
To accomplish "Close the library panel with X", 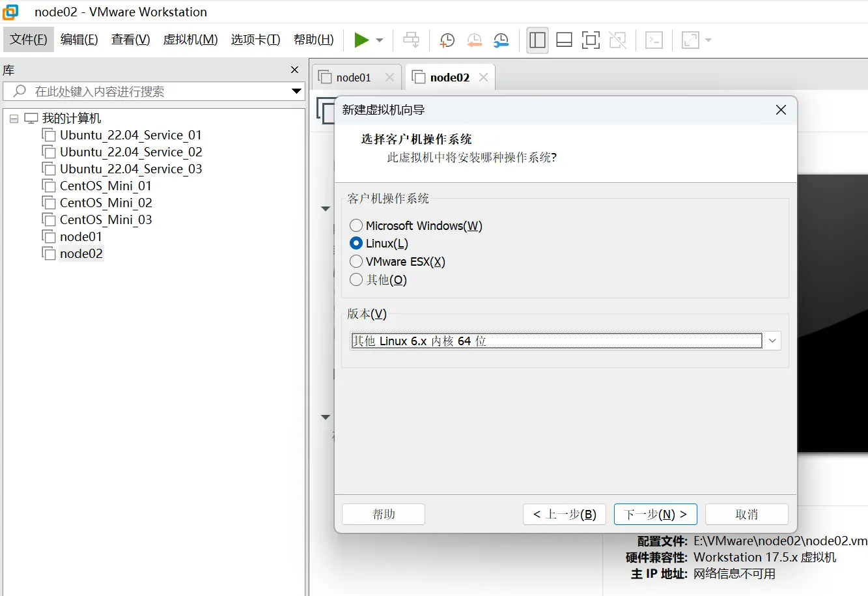I will tap(294, 70).
